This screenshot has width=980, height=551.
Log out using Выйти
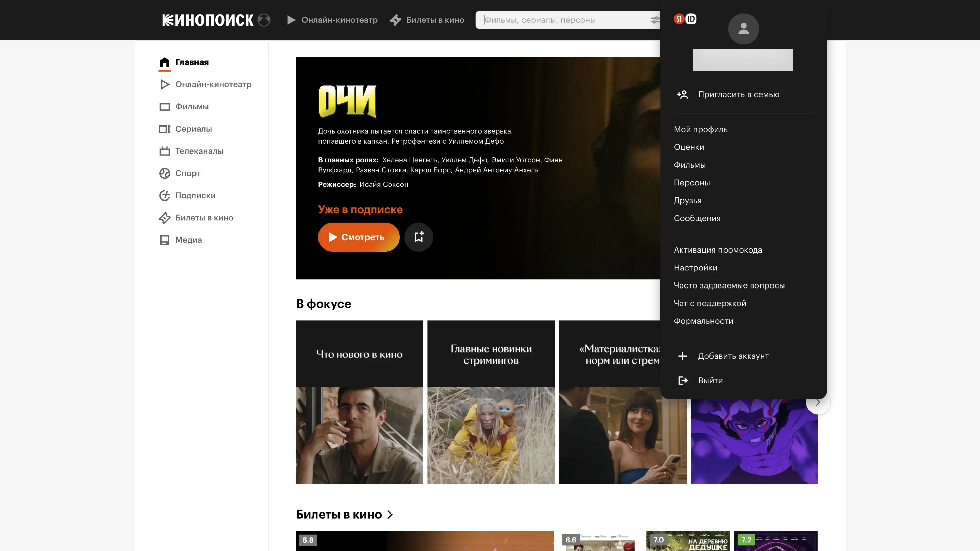pos(710,380)
